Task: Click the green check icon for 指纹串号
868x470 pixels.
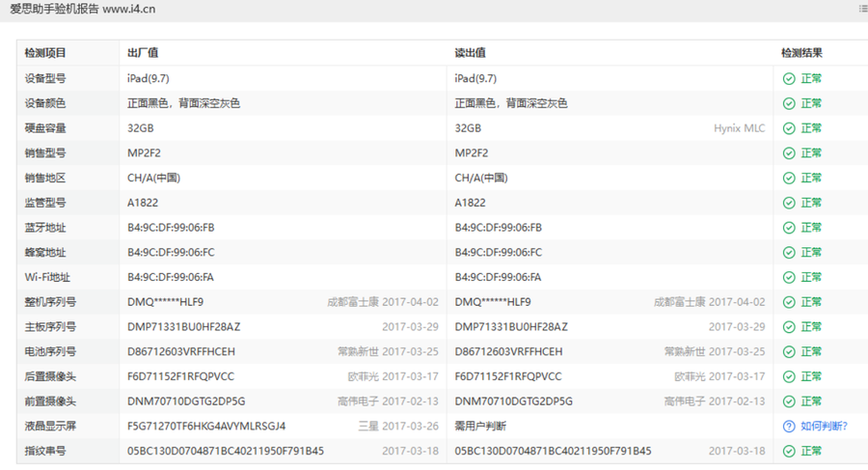Action: tap(789, 451)
